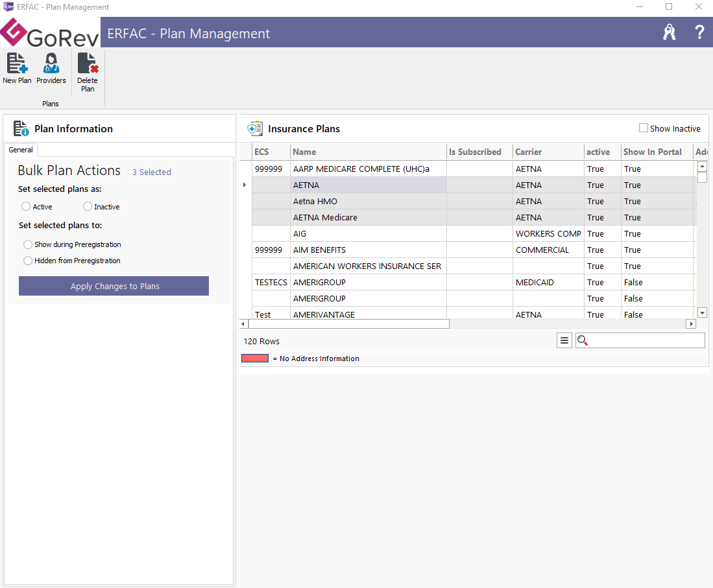Click the Test ECS cell

(x=271, y=314)
